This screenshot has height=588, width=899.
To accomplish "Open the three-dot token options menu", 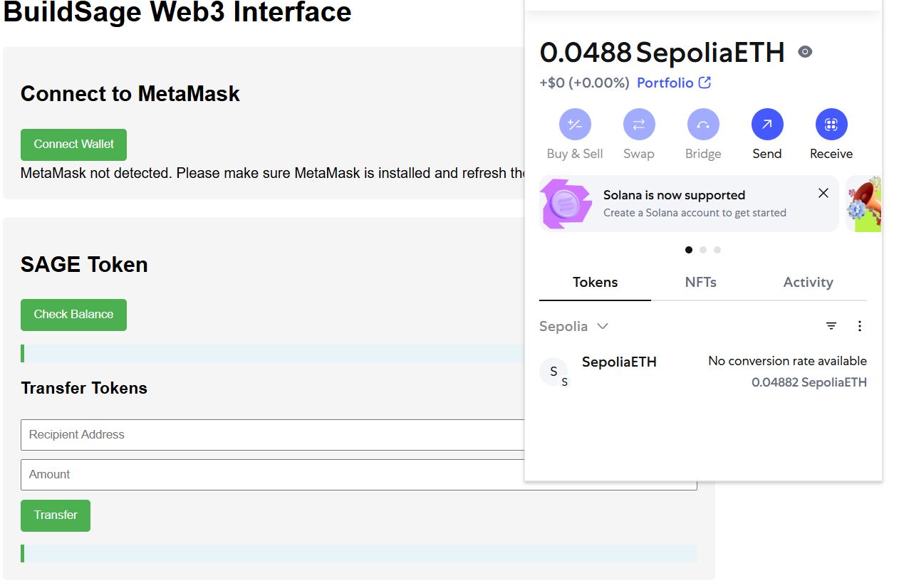I will pos(860,326).
